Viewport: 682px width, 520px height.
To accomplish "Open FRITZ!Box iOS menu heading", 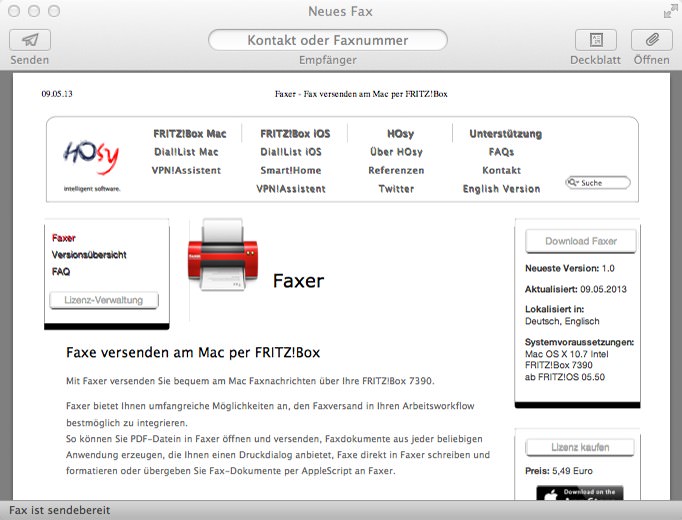I will (x=295, y=133).
